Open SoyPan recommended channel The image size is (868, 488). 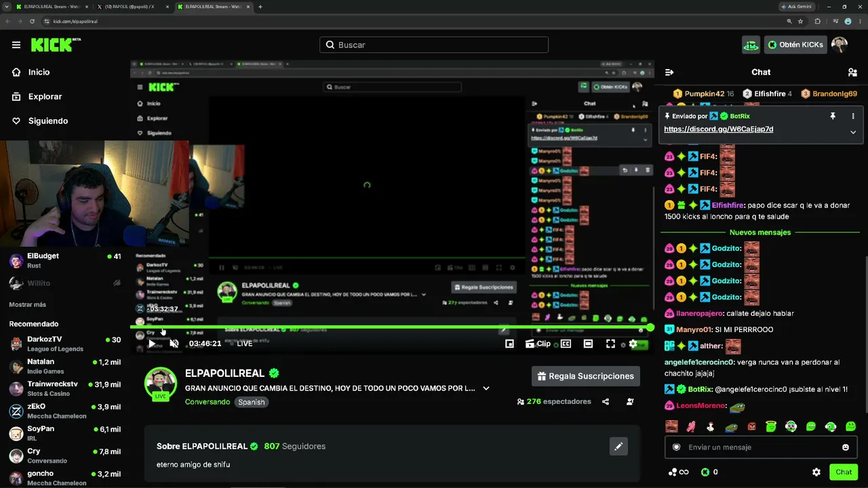[64, 433]
